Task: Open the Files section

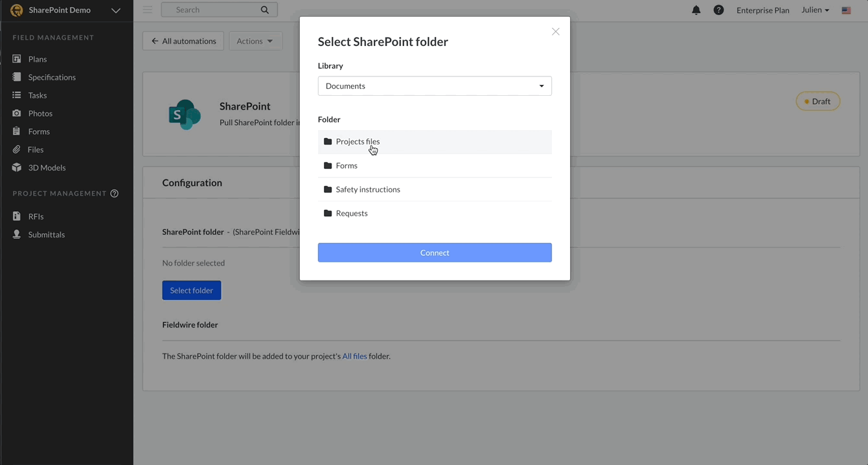Action: pyautogui.click(x=35, y=149)
